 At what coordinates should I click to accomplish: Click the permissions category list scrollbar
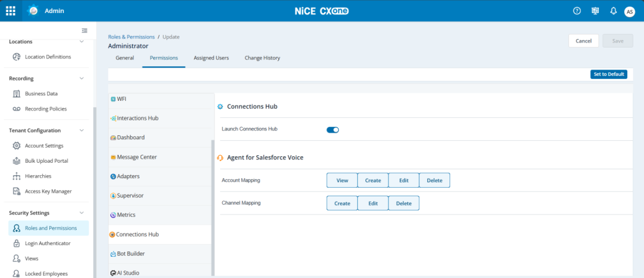(213, 208)
